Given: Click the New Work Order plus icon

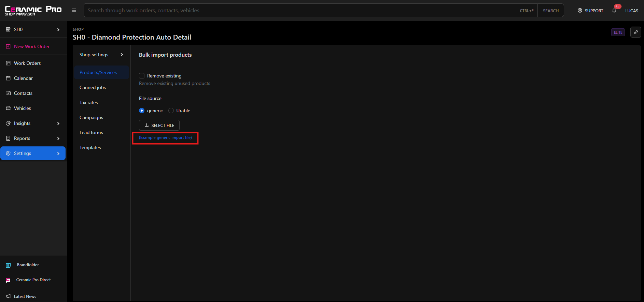Looking at the screenshot, I should [8, 46].
